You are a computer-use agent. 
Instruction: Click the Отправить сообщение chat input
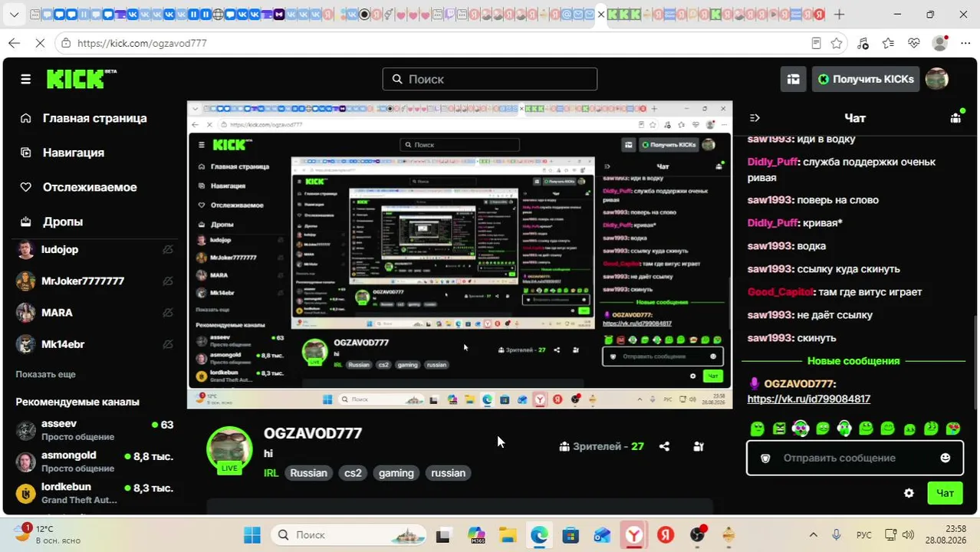(854, 458)
